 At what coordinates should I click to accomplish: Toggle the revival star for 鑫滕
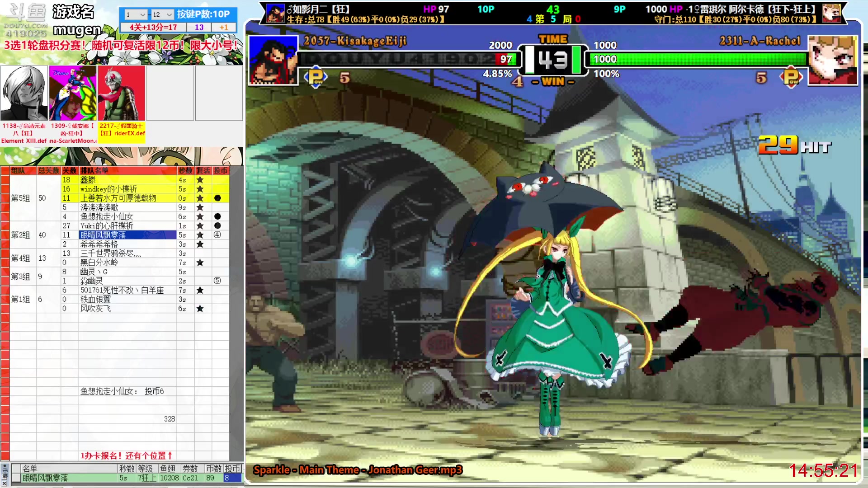point(200,179)
